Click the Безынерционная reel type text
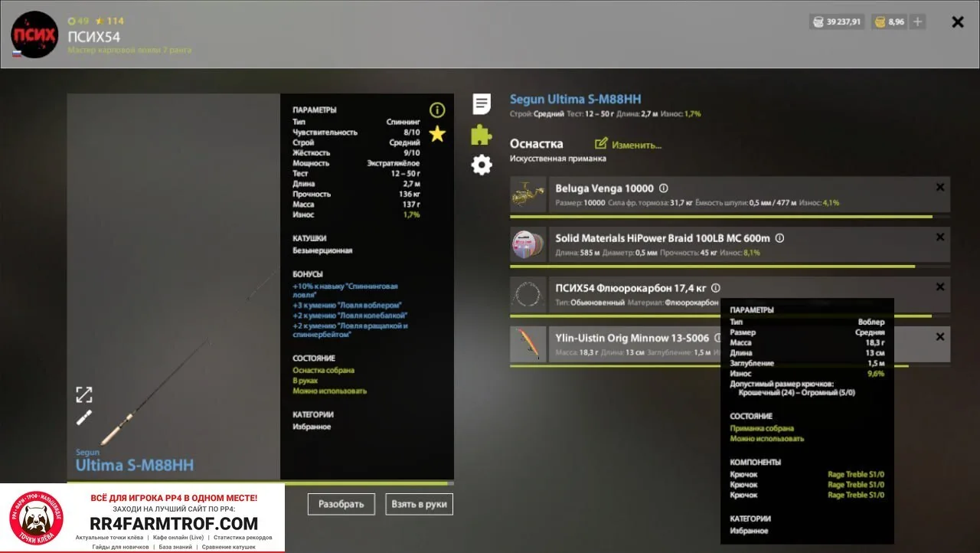This screenshot has height=553, width=980. coord(322,250)
